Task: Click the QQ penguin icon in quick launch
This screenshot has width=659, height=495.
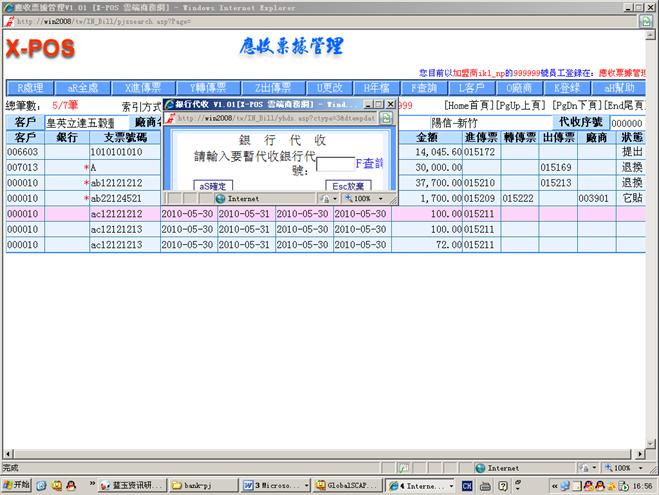Action: pyautogui.click(x=56, y=485)
